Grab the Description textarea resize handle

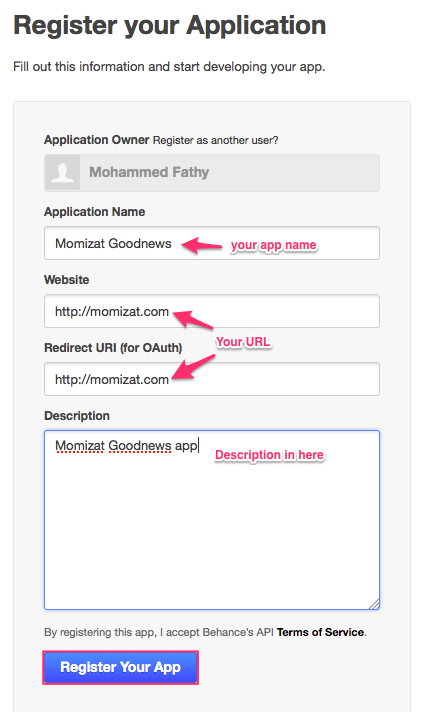click(374, 604)
